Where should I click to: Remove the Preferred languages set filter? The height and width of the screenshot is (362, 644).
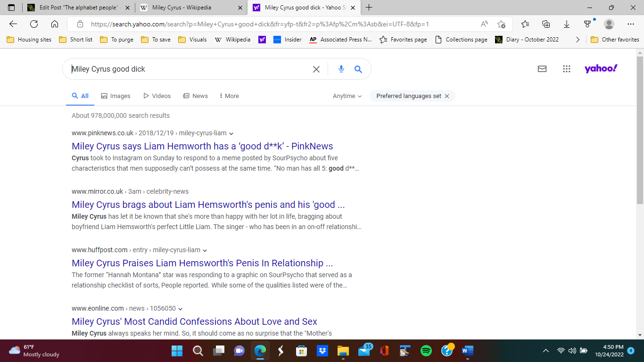click(447, 96)
